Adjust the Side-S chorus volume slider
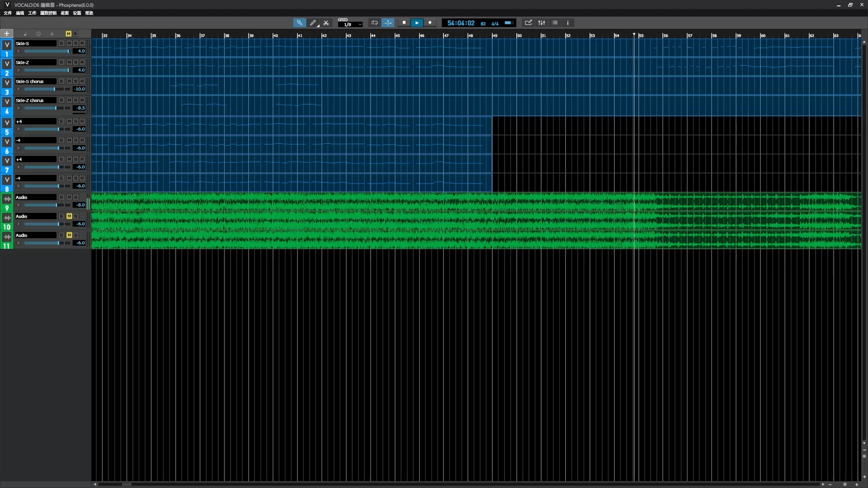This screenshot has height=488, width=868. tap(47, 89)
